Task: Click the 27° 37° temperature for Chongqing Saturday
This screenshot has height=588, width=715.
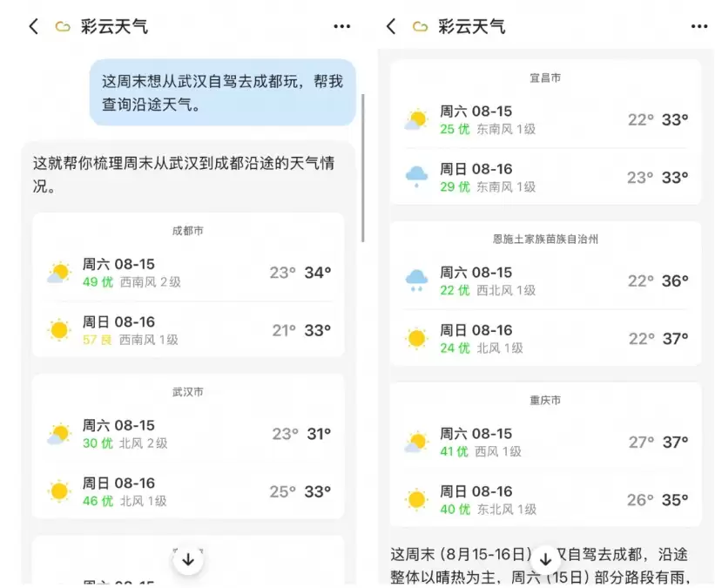Action: [x=658, y=442]
